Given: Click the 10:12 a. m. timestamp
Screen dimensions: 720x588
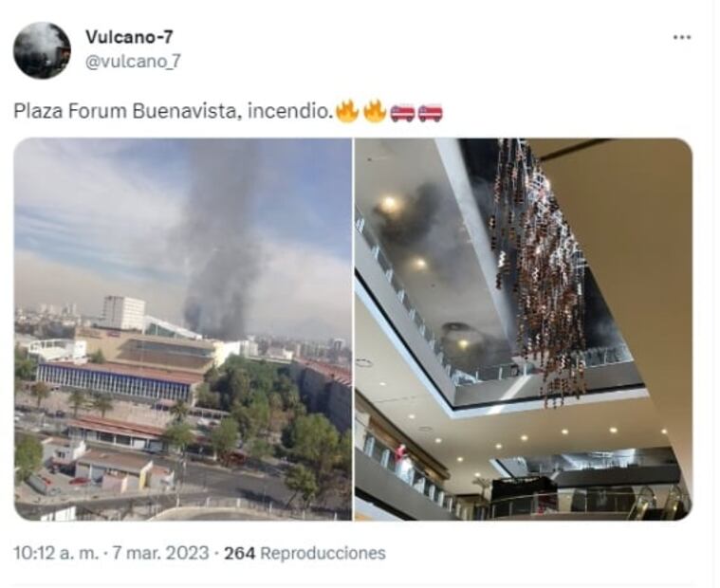Looking at the screenshot, I should 56,553.
